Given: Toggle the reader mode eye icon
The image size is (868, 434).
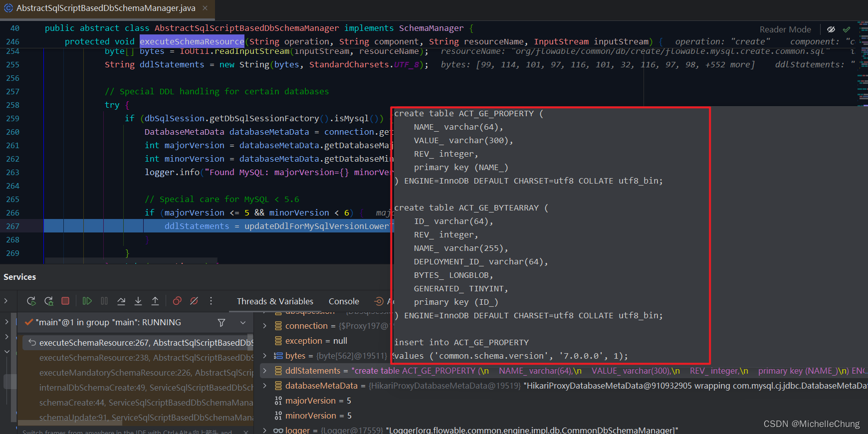Looking at the screenshot, I should click(831, 29).
